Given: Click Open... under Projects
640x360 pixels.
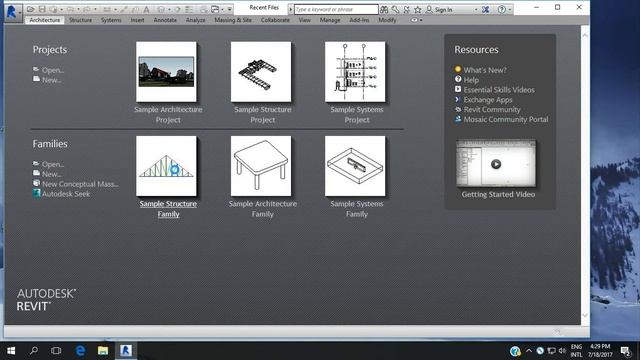Looking at the screenshot, I should pos(53,70).
